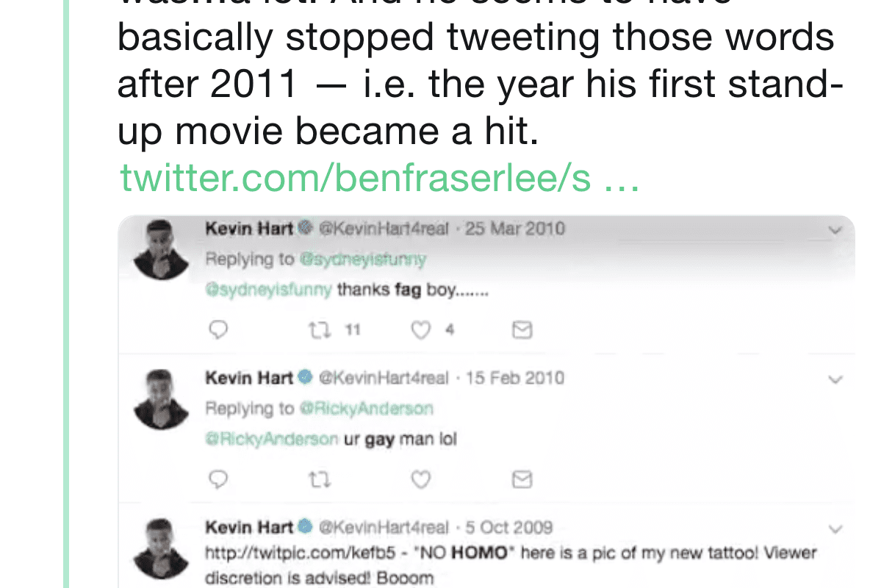The image size is (895, 588).
Task: Send 25 Mar 2010 tweet via message
Action: pos(521,331)
